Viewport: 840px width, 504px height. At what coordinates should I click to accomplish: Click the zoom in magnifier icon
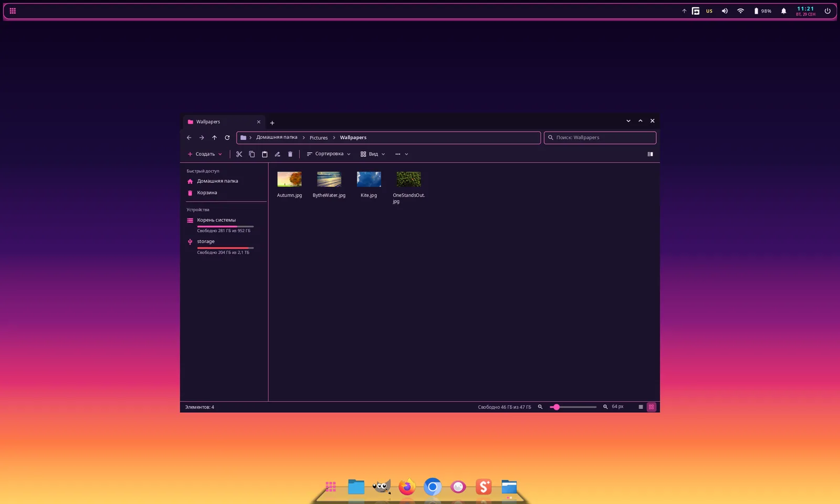[605, 407]
